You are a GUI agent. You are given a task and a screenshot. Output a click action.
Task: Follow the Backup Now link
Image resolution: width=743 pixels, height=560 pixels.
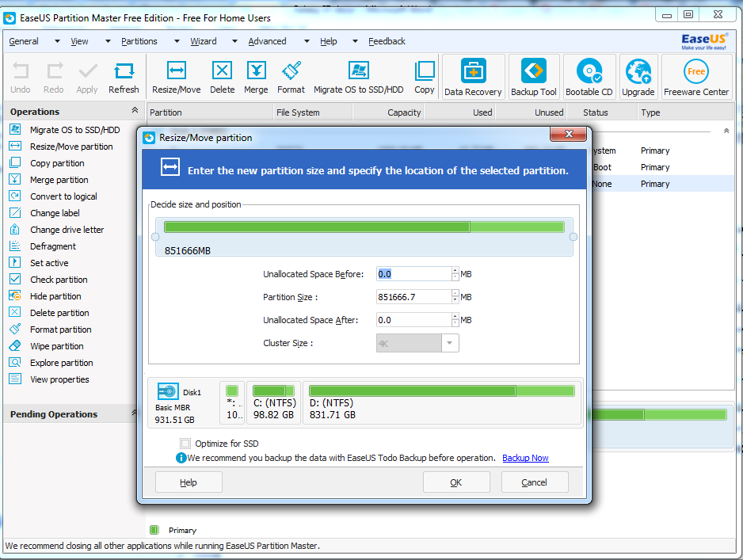point(525,458)
